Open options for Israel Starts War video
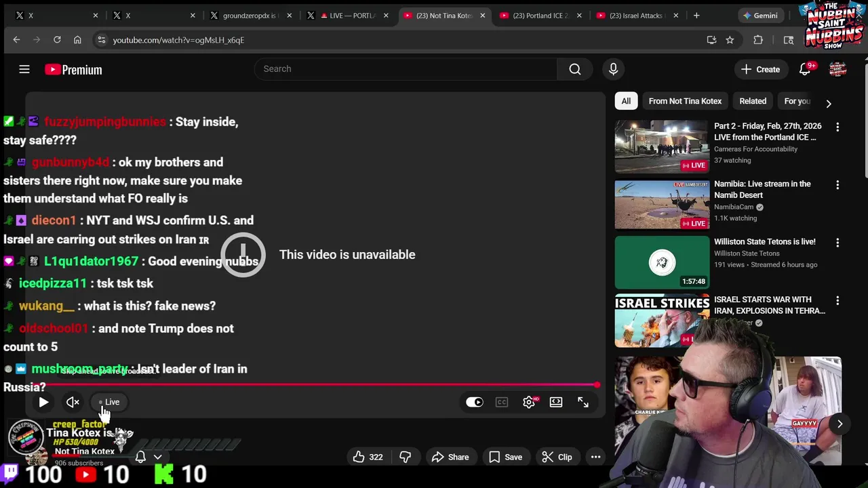The image size is (868, 488). point(837,300)
